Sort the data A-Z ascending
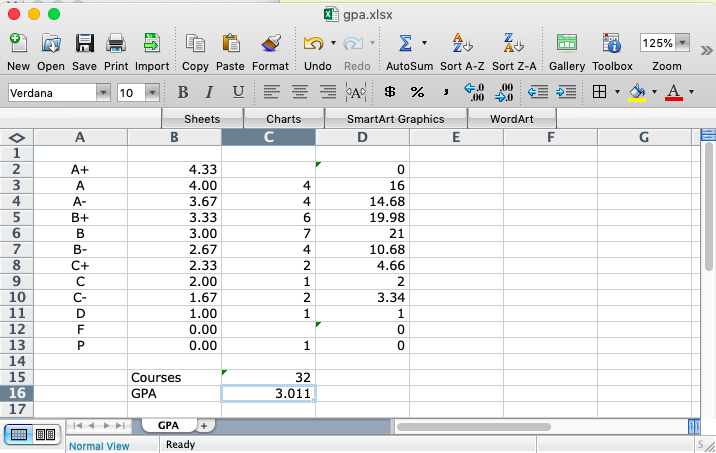 (x=462, y=44)
